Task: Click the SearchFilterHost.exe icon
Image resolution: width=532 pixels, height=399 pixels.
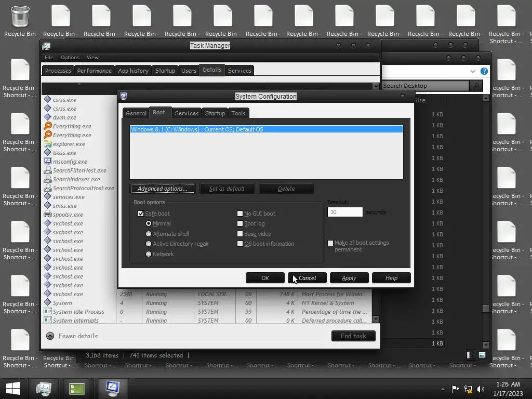Action: (x=47, y=170)
